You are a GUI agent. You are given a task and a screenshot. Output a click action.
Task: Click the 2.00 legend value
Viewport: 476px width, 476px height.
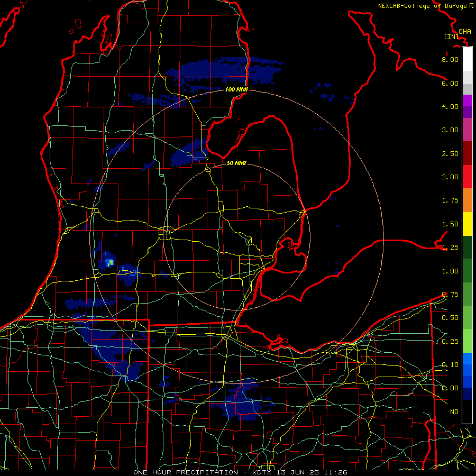coord(450,177)
